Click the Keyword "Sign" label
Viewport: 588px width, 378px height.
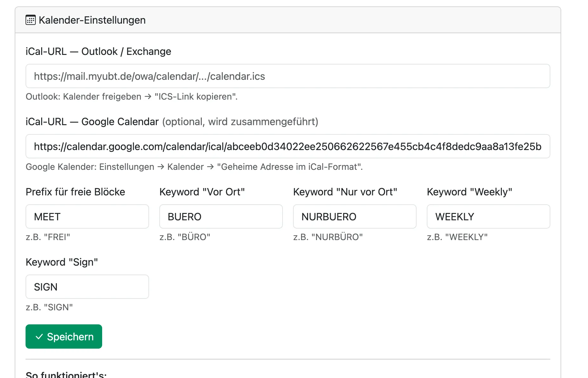coord(62,262)
